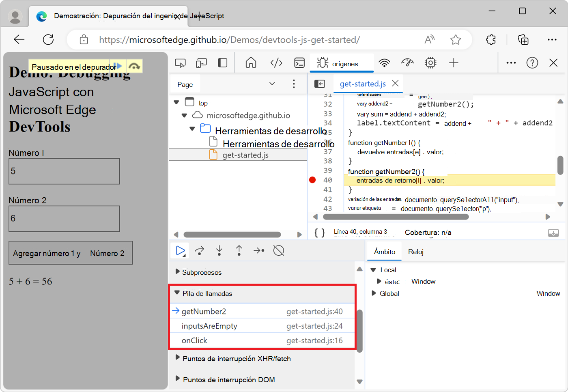568x392 pixels.
Task: Toggle device emulation mode
Action: (x=201, y=63)
